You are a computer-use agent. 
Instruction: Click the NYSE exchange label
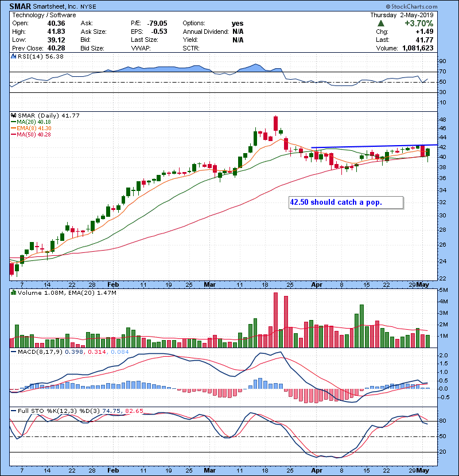click(x=88, y=7)
